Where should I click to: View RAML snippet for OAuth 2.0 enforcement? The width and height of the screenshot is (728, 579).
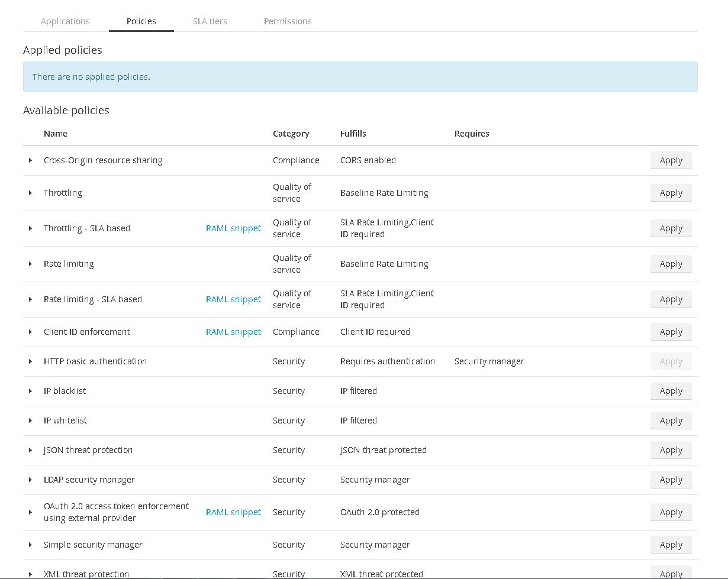233,512
